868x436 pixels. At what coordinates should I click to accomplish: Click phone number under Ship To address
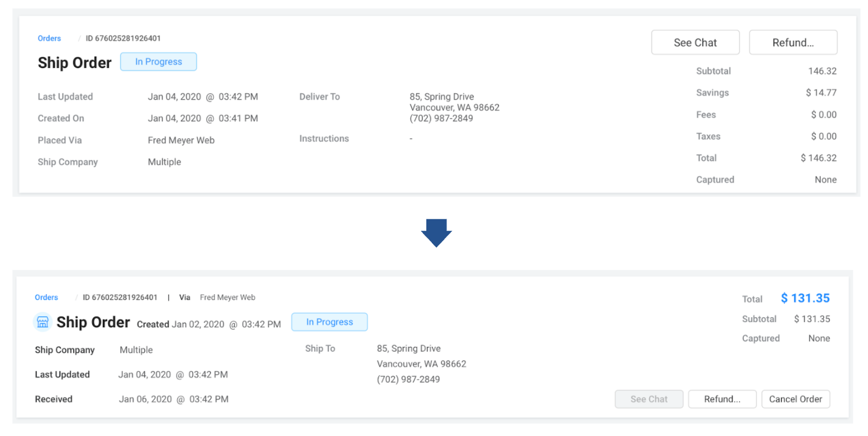coord(408,379)
